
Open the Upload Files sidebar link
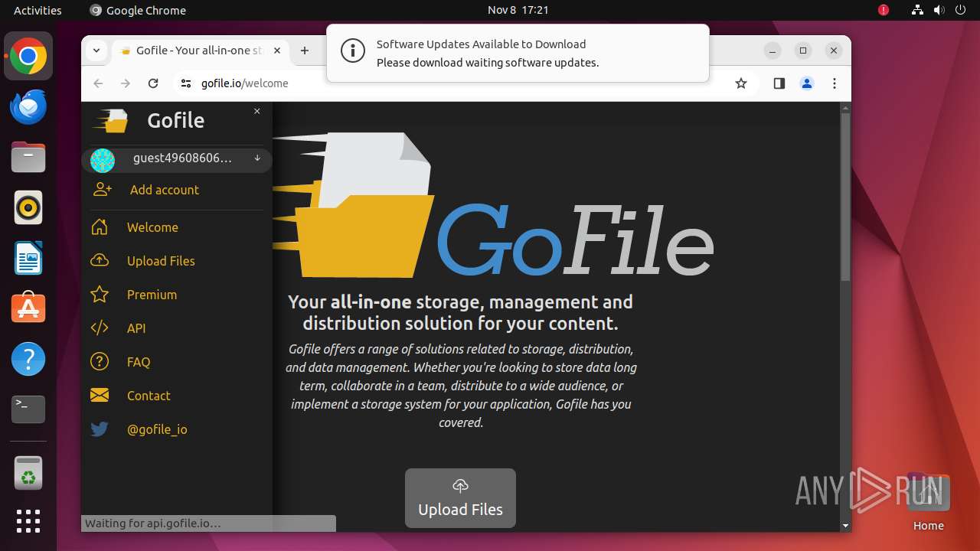coord(161,261)
